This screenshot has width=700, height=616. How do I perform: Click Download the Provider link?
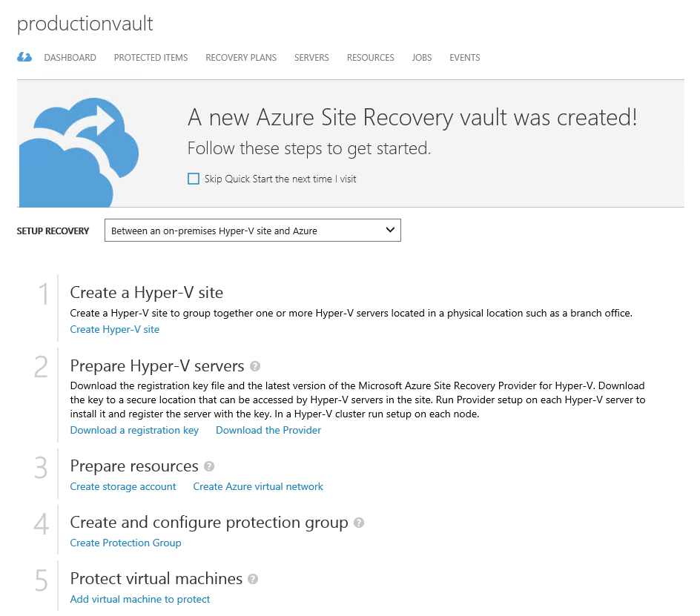point(268,430)
